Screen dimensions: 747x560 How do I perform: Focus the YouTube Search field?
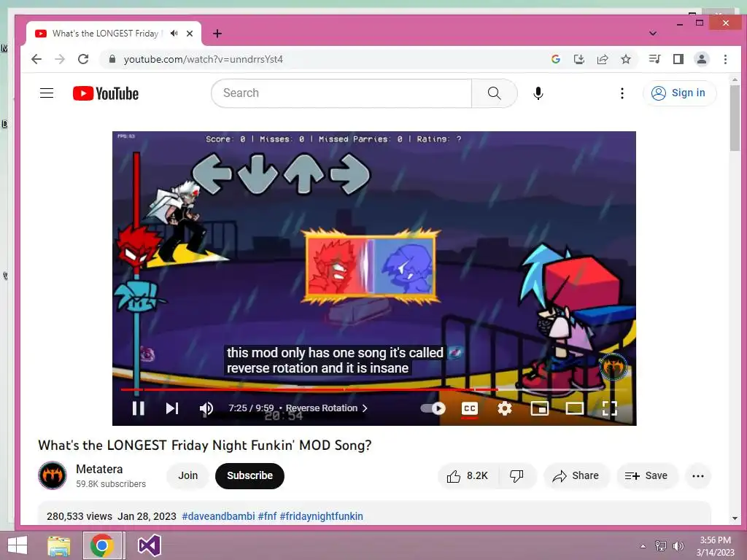coord(341,93)
